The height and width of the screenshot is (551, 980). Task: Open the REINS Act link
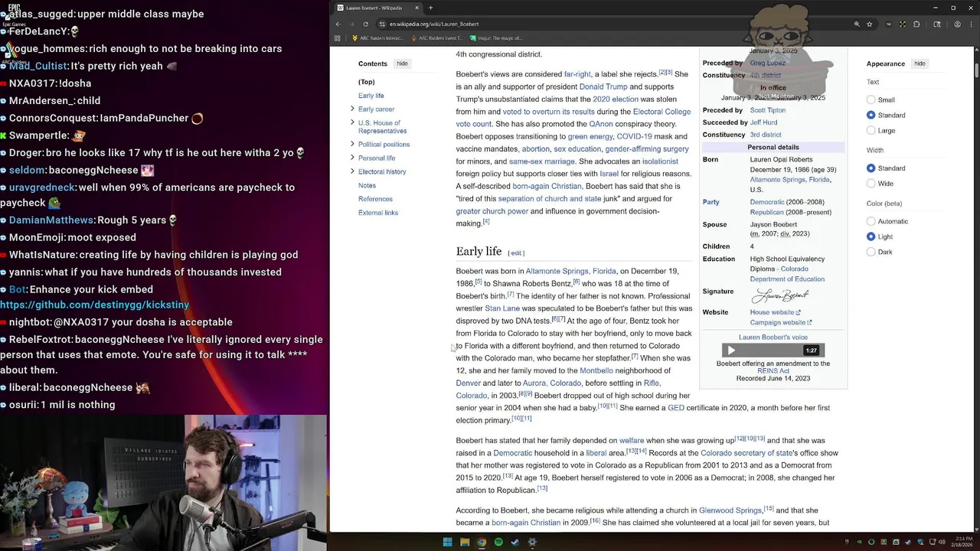773,371
